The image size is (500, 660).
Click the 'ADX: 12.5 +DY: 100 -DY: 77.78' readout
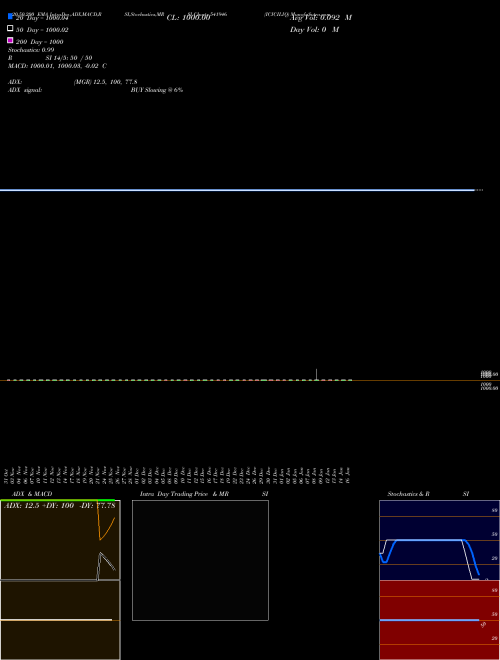pyautogui.click(x=60, y=505)
